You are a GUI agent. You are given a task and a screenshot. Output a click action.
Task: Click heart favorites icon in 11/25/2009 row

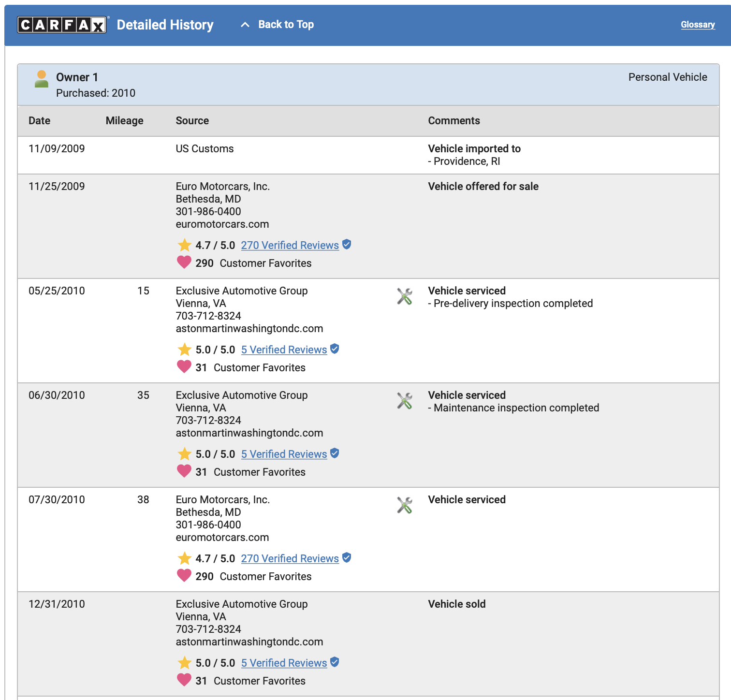(x=184, y=262)
